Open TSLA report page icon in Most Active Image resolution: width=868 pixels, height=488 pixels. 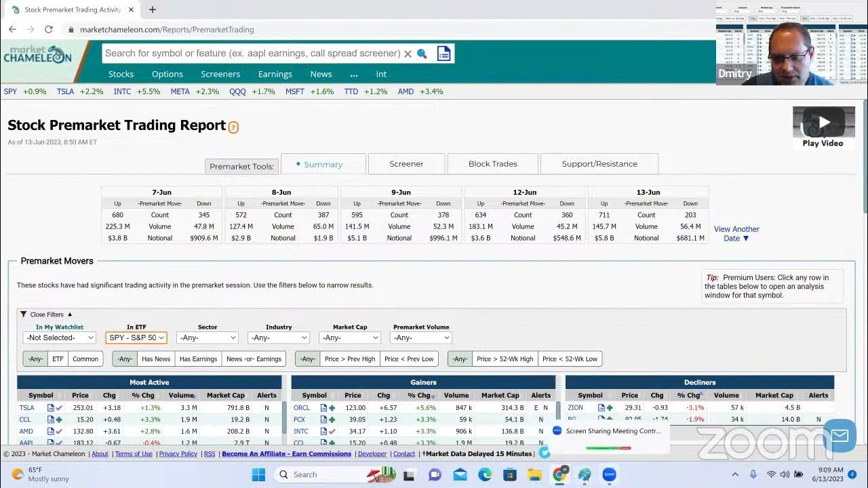click(50, 408)
